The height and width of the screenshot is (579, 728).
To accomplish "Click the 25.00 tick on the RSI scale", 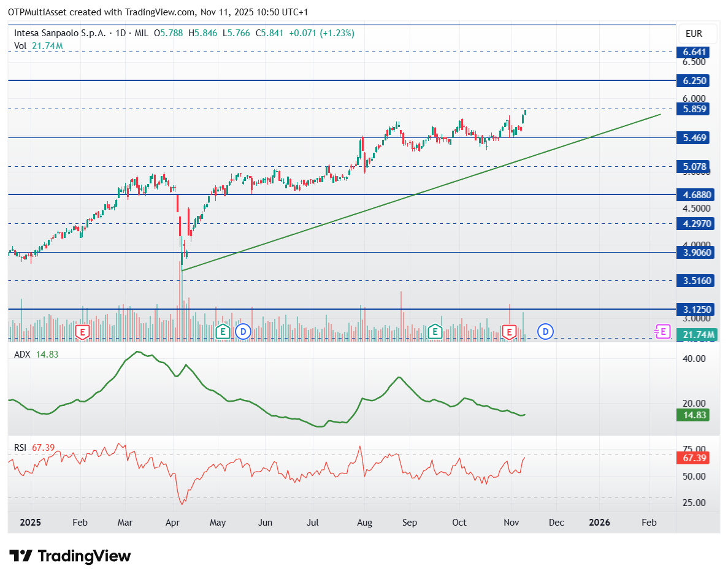I will click(x=694, y=503).
